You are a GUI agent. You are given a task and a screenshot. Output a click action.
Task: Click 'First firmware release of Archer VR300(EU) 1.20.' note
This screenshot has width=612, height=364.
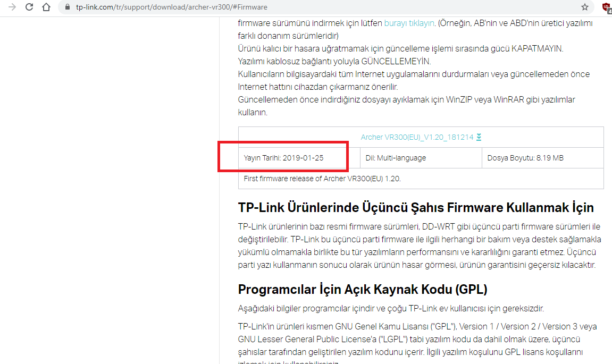(322, 179)
